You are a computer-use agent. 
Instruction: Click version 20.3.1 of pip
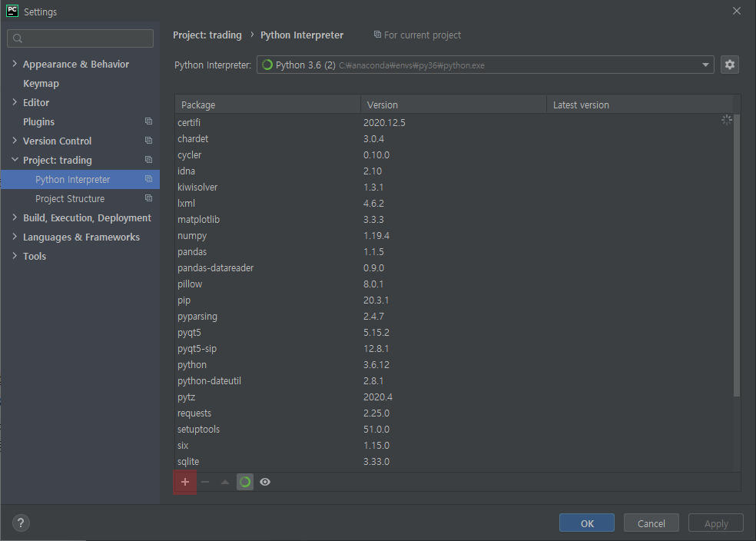376,300
